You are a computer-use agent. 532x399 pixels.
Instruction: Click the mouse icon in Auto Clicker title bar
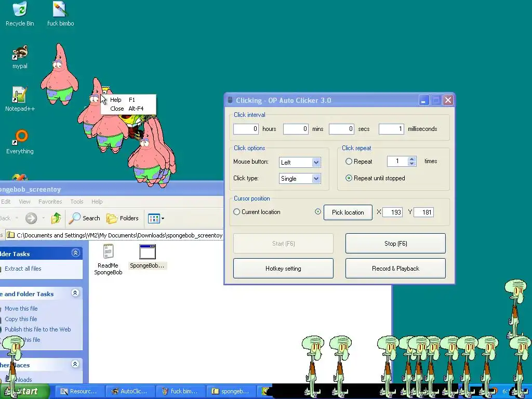[230, 100]
